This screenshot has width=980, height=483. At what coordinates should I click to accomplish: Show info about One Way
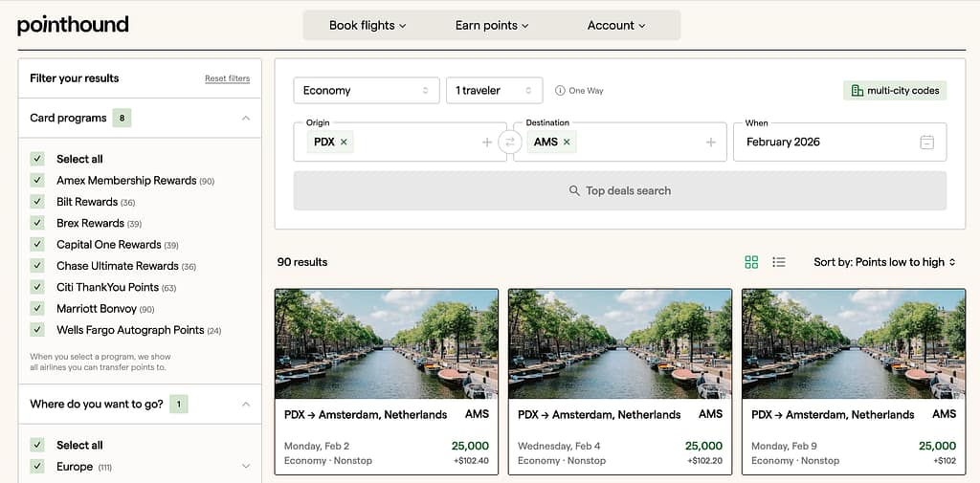pyautogui.click(x=561, y=91)
